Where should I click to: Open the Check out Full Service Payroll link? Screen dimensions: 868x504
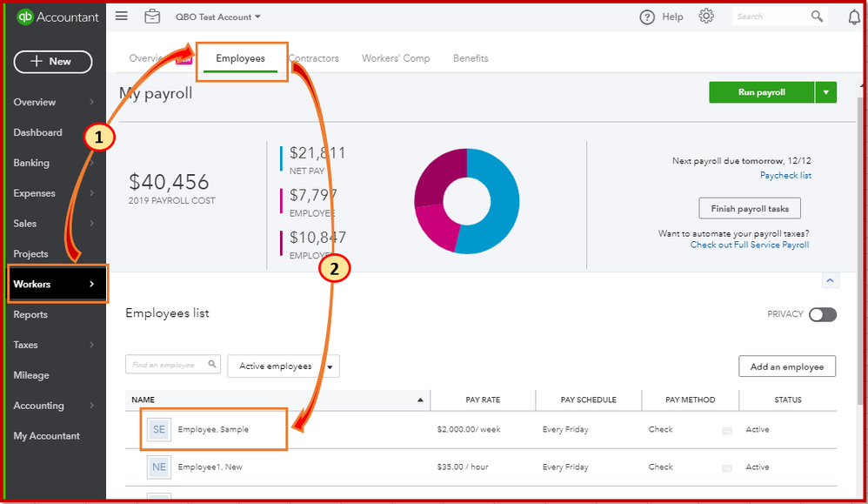pos(750,245)
